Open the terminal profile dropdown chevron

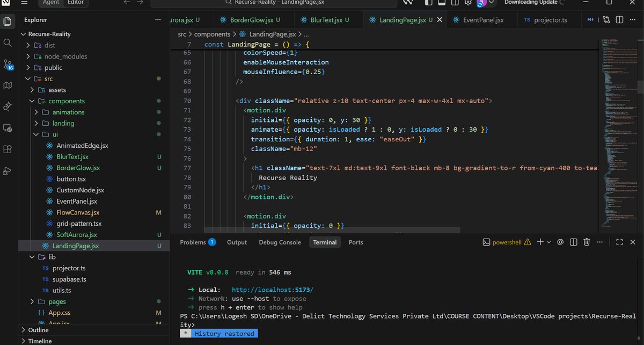click(548, 242)
